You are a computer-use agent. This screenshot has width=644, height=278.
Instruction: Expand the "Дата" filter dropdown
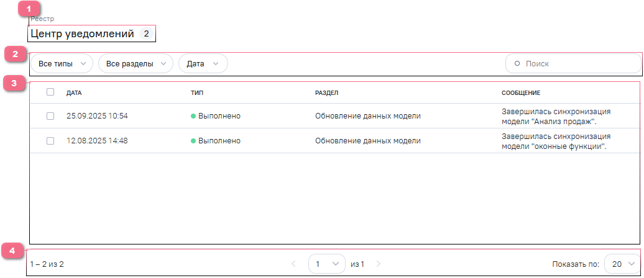[203, 64]
